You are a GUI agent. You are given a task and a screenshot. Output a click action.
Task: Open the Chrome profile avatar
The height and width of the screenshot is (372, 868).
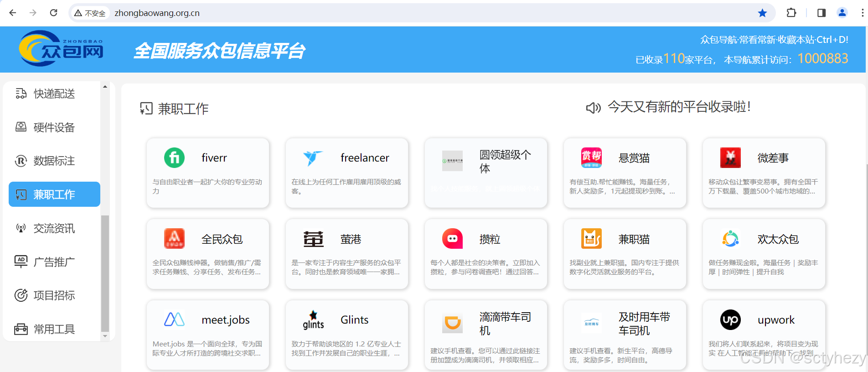pyautogui.click(x=842, y=13)
